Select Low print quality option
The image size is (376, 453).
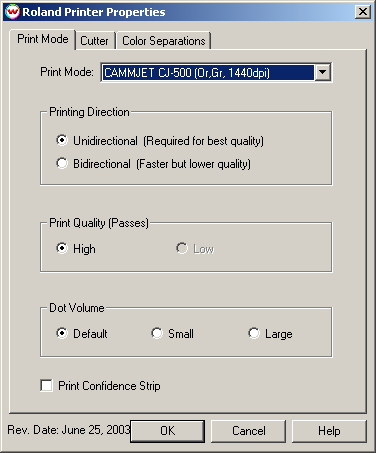point(182,248)
